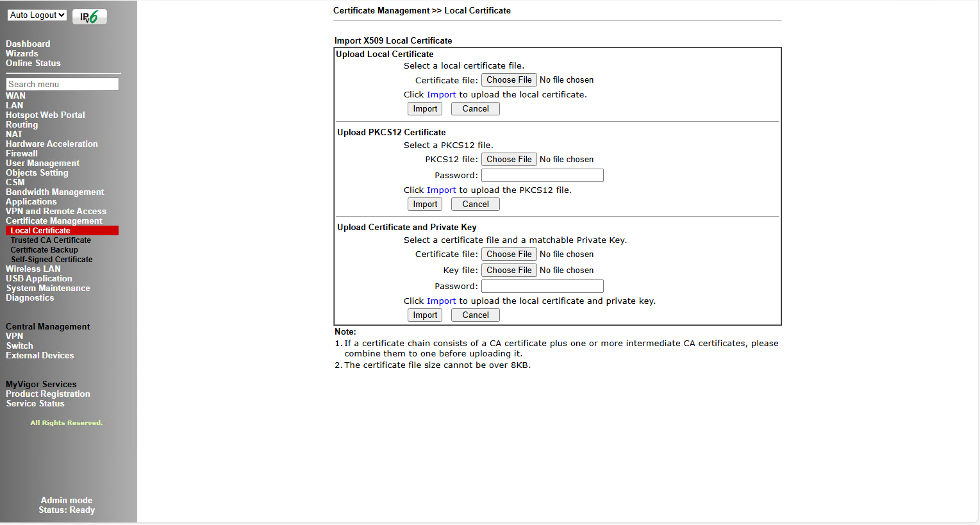This screenshot has height=525, width=980.
Task: Open Firewall menu
Action: (22, 153)
